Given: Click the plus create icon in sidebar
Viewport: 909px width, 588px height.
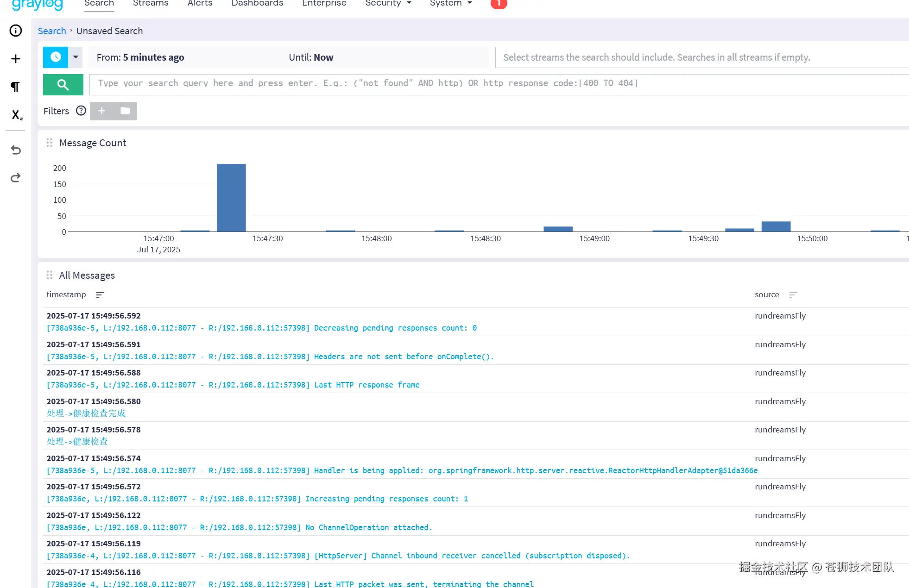Looking at the screenshot, I should coord(16,59).
